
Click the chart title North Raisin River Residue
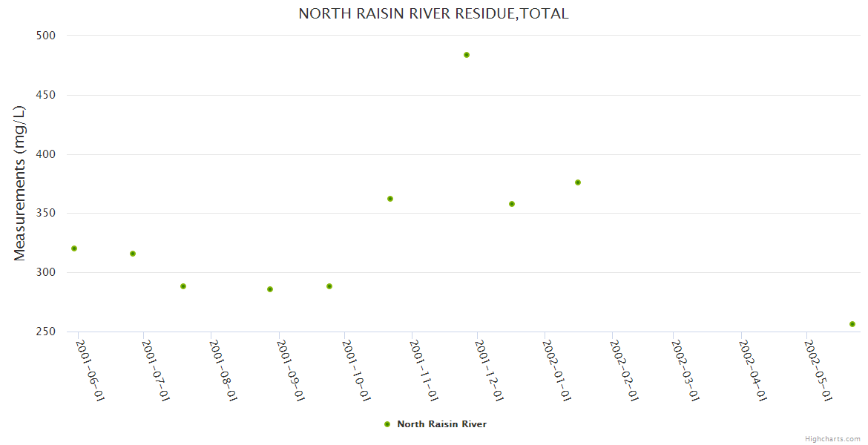[433, 13]
